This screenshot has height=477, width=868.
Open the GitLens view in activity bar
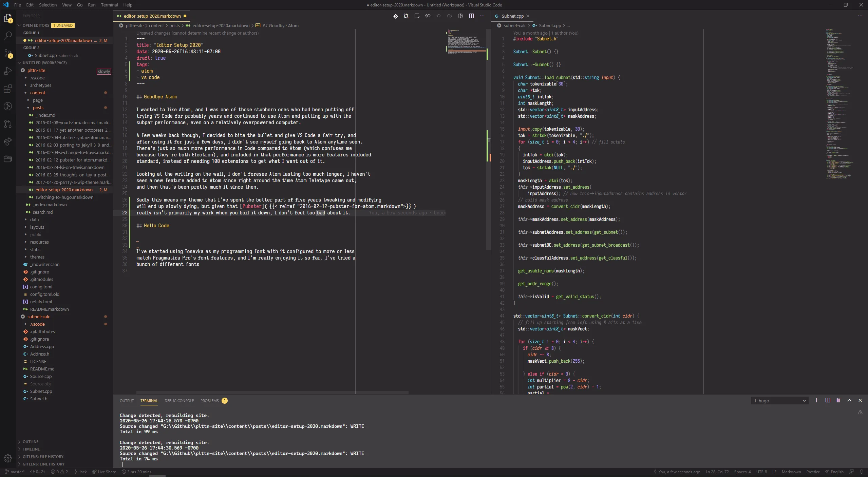[8, 106]
